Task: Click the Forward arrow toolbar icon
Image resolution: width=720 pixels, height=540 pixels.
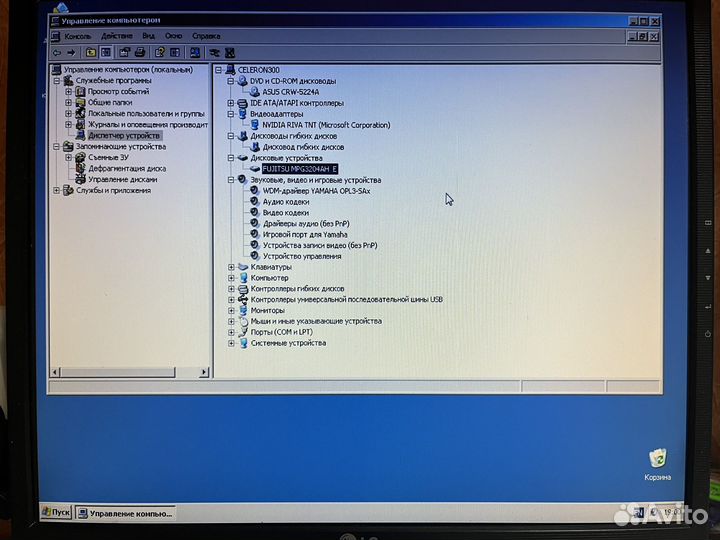Action: (x=71, y=53)
